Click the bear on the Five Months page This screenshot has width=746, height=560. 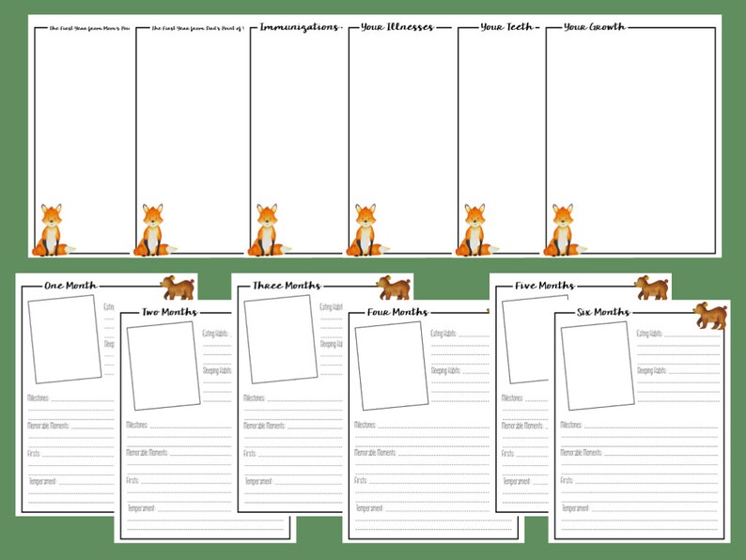click(x=651, y=288)
